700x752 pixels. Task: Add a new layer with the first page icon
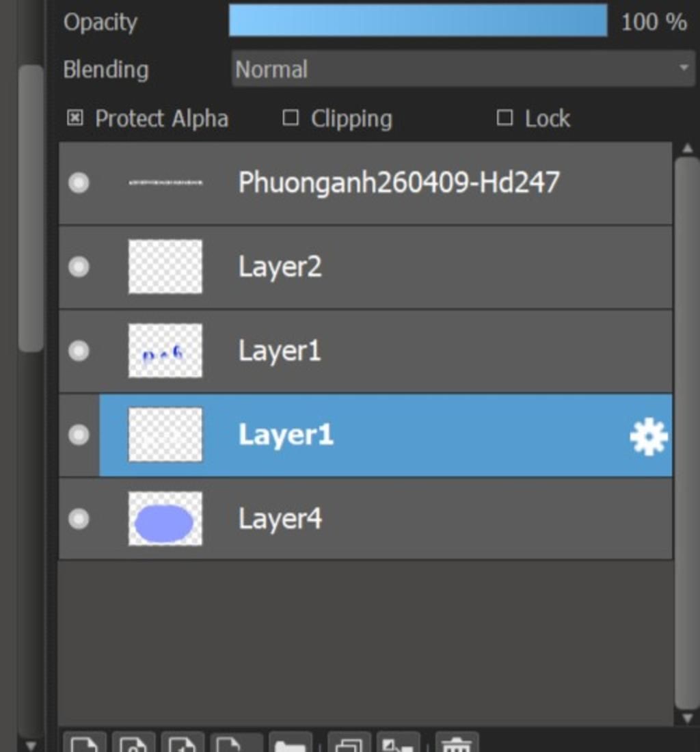(84, 743)
